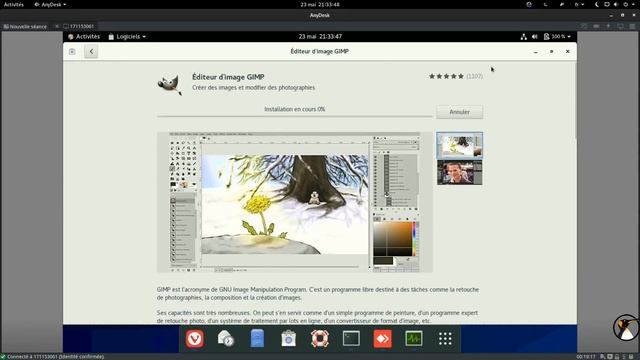Expand the remote system status menu arrow

(569, 37)
